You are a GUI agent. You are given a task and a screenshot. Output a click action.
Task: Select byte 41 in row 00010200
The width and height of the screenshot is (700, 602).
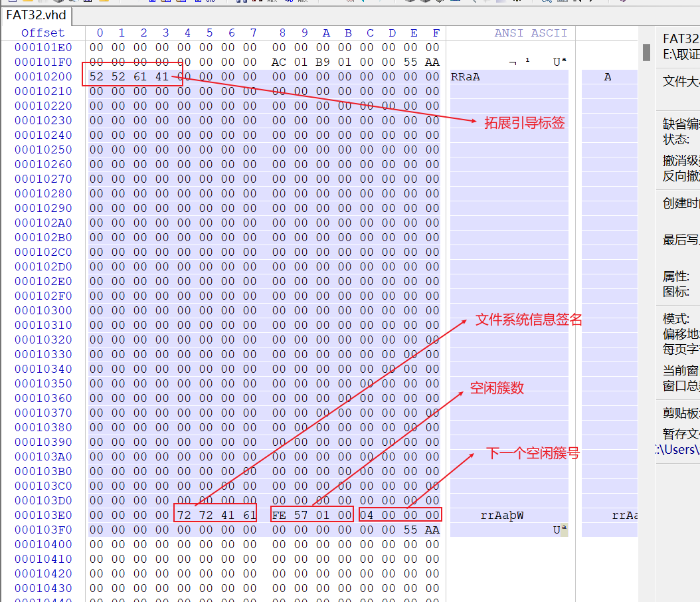tap(162, 77)
